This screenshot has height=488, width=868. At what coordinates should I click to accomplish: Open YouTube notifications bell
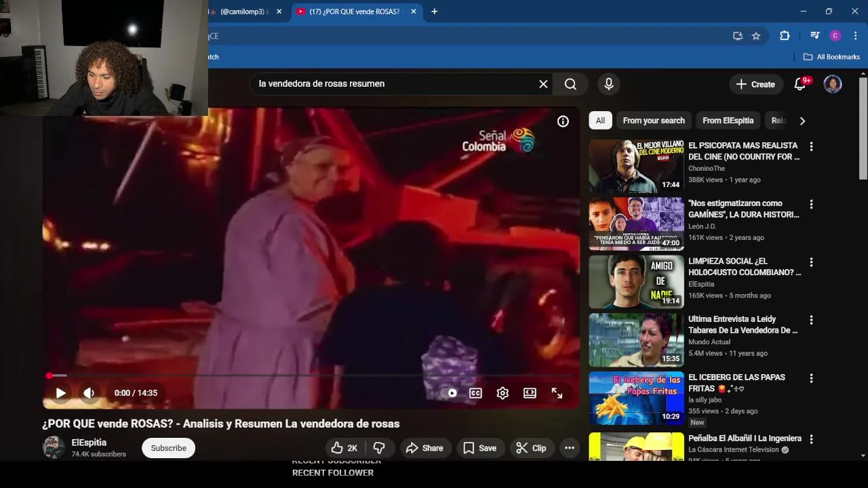(800, 84)
